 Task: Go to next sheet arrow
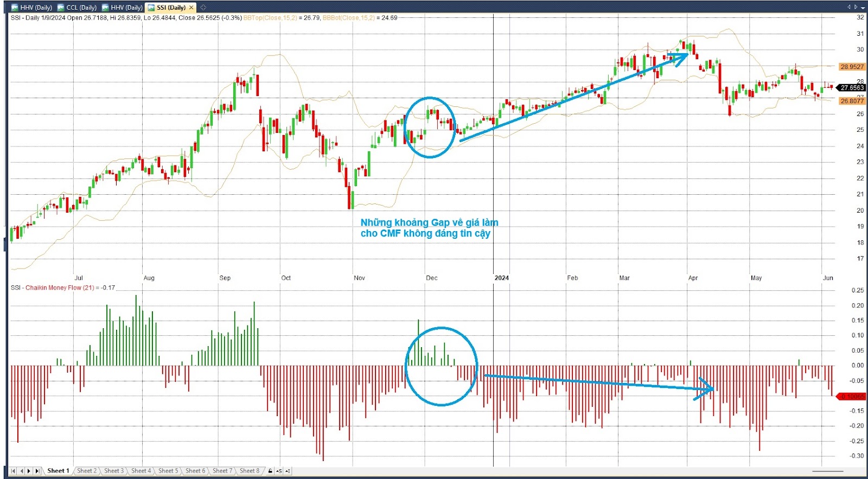[x=29, y=471]
